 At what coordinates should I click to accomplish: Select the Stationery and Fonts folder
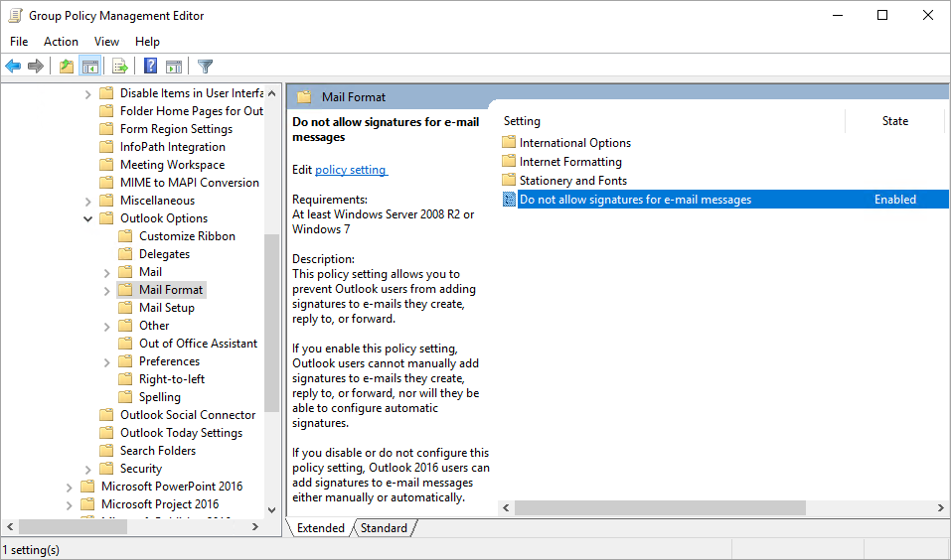tap(572, 181)
